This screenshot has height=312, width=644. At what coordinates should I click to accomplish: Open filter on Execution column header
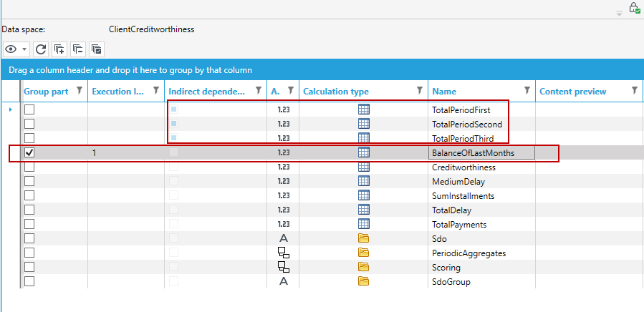point(156,91)
